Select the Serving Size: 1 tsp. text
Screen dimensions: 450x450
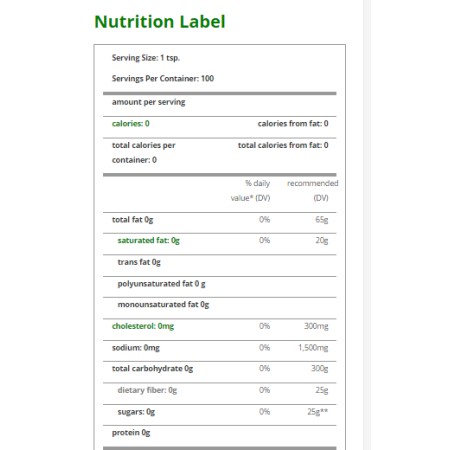point(146,58)
